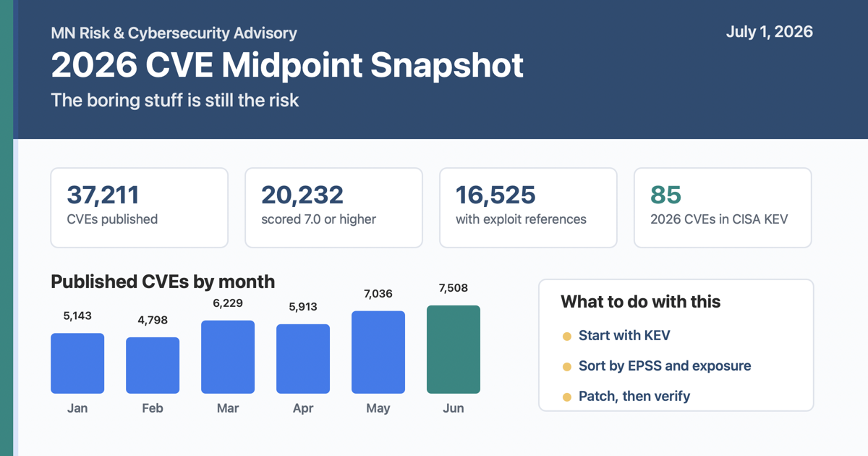Select Sort by EPSS and exposure
868x456 pixels.
tap(665, 366)
